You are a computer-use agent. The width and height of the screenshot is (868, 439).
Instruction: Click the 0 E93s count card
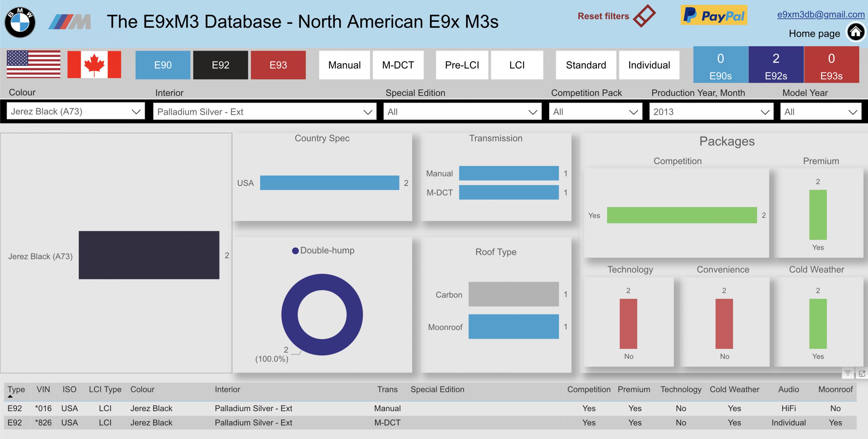pyautogui.click(x=832, y=65)
